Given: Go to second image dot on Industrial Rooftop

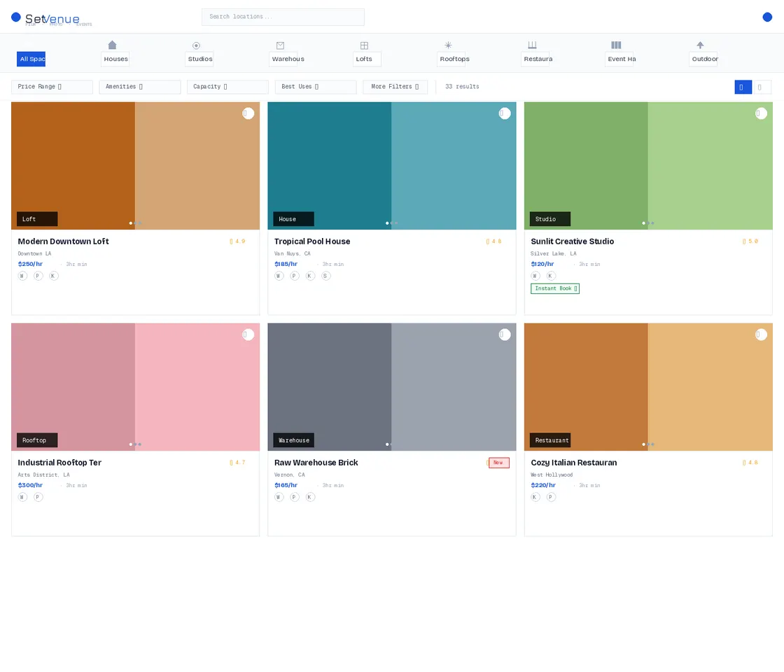Looking at the screenshot, I should [135, 444].
